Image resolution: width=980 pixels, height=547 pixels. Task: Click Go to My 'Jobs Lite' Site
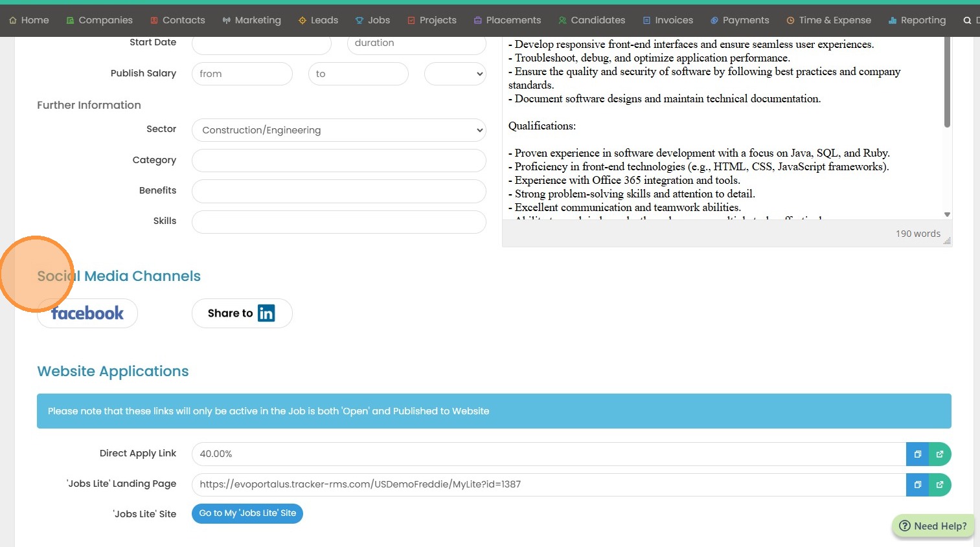247,513
